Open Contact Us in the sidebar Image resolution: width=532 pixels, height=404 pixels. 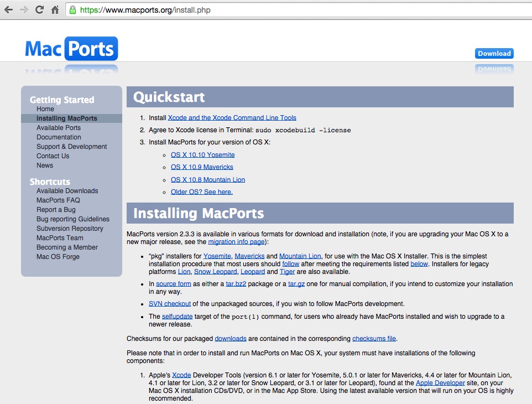pos(53,156)
